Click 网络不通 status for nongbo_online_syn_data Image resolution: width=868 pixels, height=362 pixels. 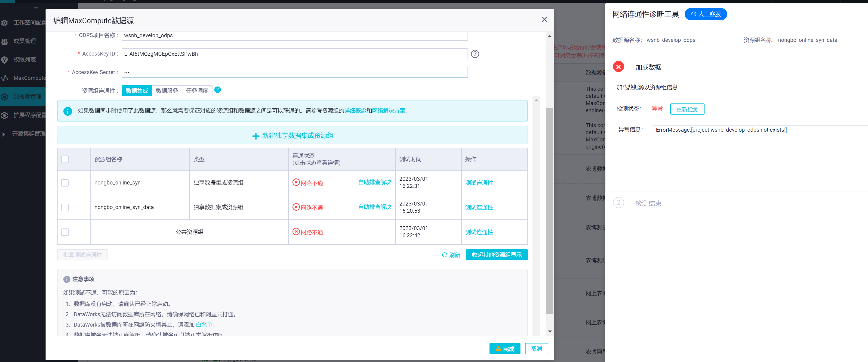tap(308, 207)
